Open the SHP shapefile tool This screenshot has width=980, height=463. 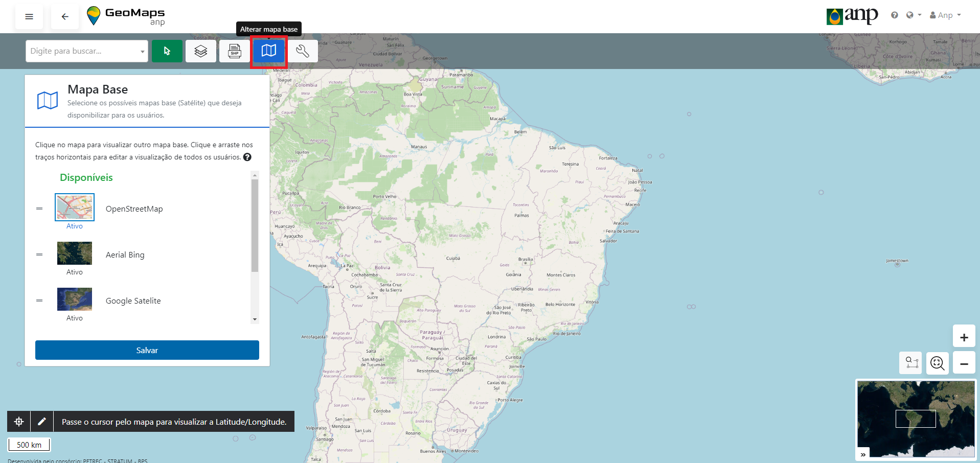tap(234, 51)
